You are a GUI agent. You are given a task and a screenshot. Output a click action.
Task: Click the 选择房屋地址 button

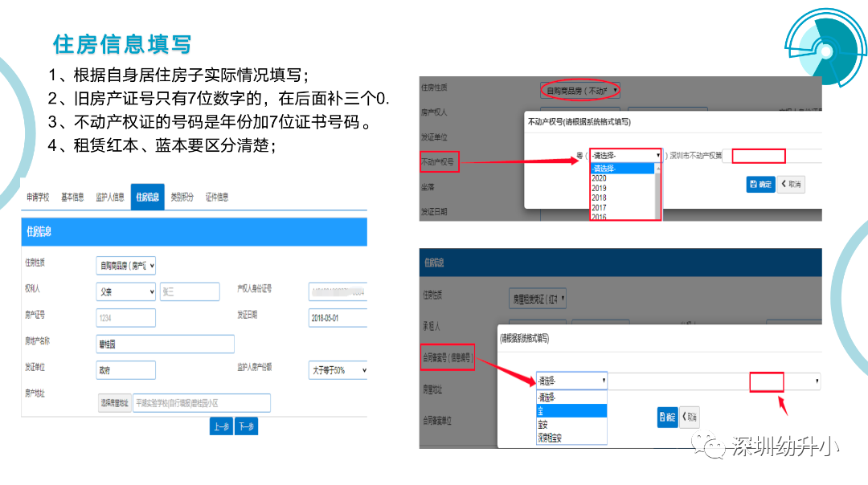(115, 403)
